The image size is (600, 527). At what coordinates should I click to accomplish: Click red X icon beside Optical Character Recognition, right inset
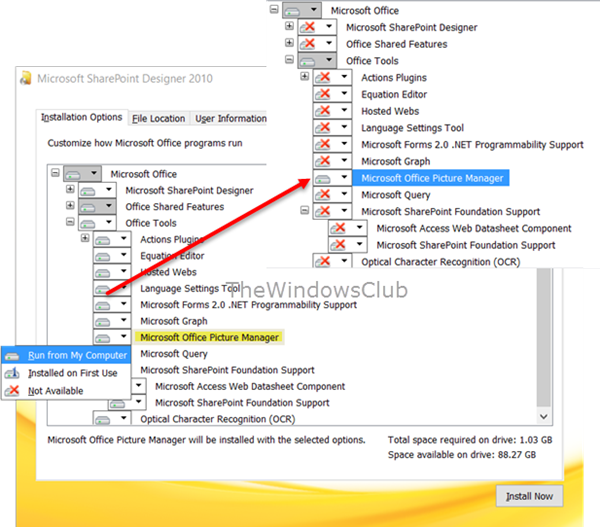(323, 261)
